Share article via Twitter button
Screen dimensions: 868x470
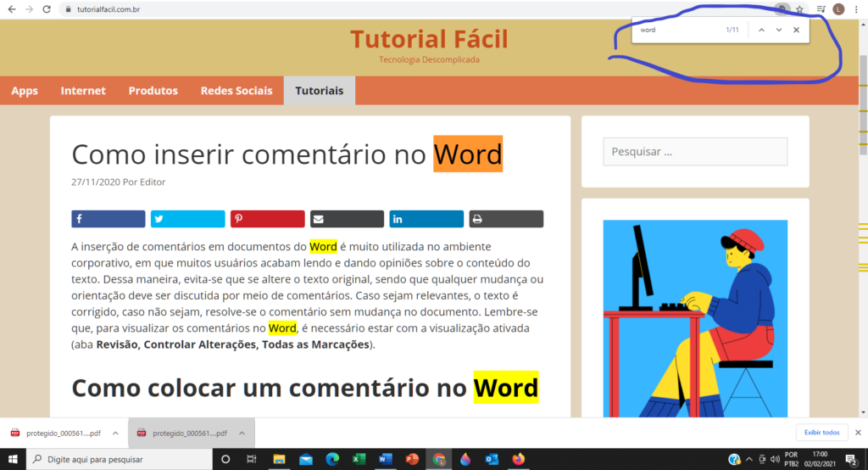(x=187, y=219)
